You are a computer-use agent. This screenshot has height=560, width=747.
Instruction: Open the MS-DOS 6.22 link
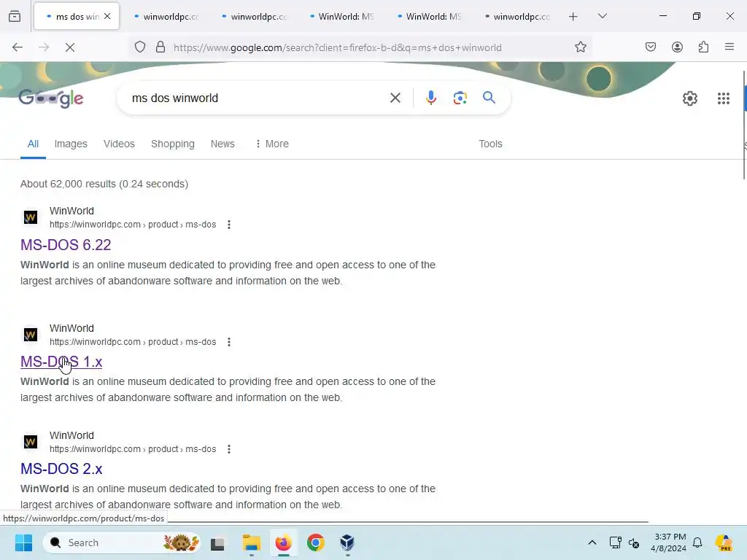click(x=66, y=245)
